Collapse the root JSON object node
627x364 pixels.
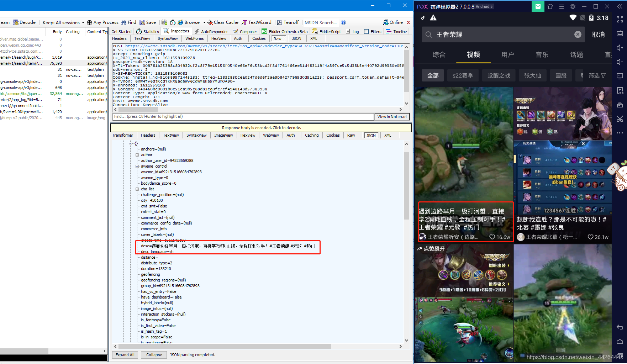click(131, 143)
